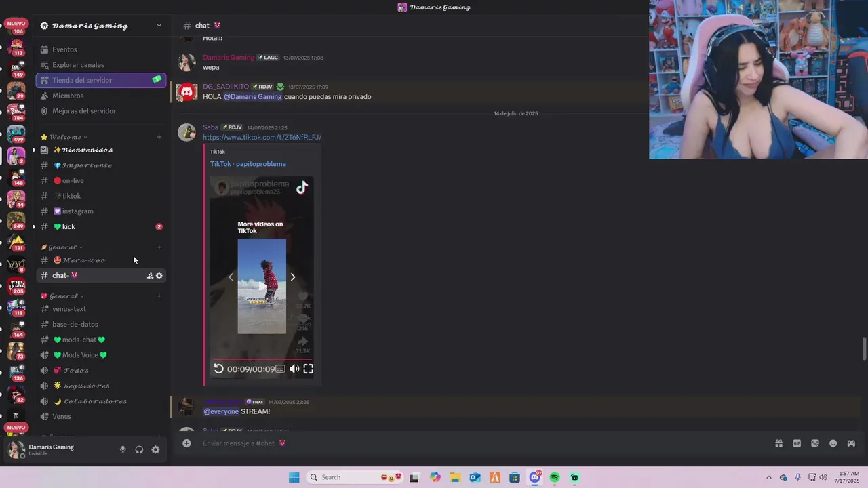
Task: Mute the microphone in user panel
Action: (x=123, y=449)
